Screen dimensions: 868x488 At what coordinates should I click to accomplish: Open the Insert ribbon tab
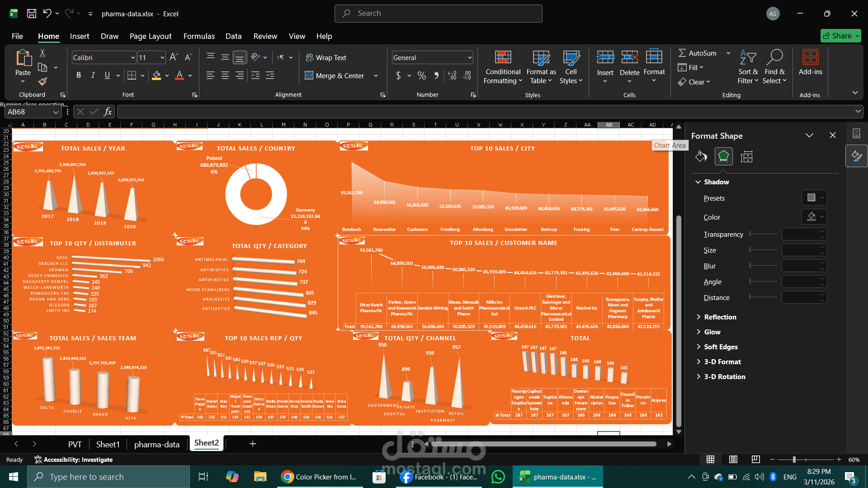80,36
